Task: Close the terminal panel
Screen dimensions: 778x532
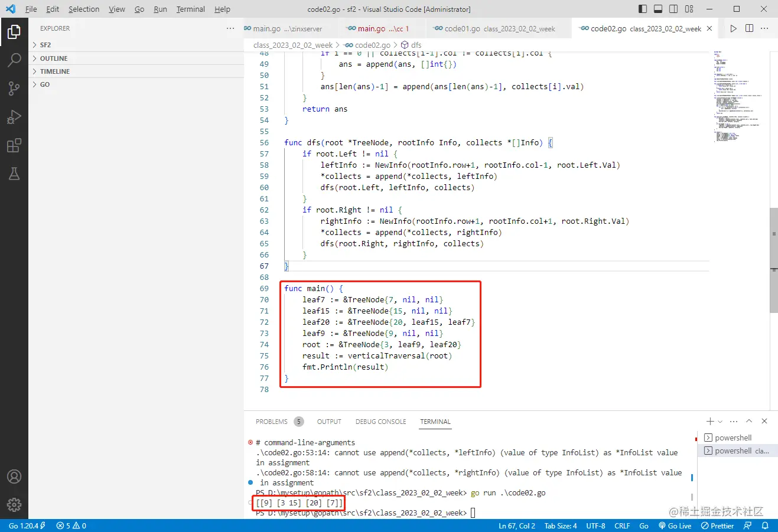Action: pyautogui.click(x=764, y=421)
